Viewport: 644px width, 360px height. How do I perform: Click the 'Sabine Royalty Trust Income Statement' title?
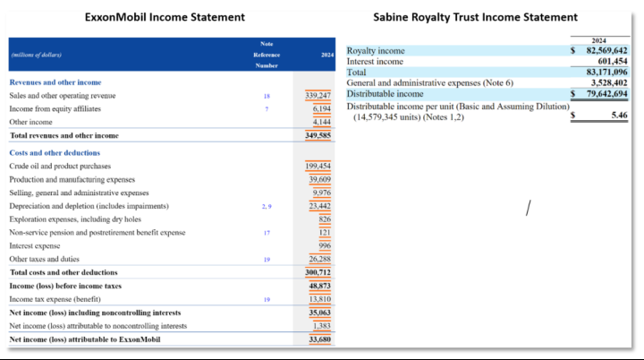click(x=475, y=17)
